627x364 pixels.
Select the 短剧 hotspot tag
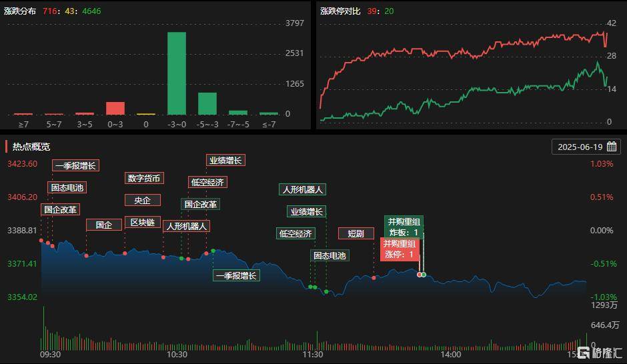(356, 233)
